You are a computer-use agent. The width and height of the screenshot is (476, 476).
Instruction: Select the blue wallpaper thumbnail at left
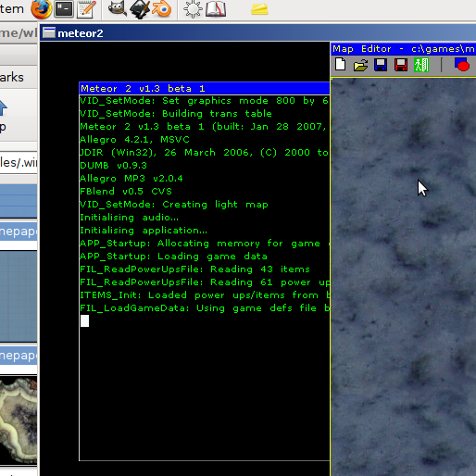(19, 296)
